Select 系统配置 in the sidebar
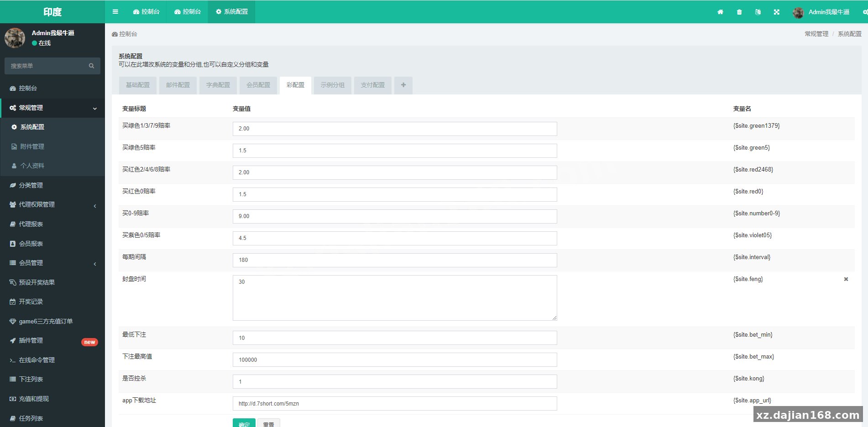Viewport: 868px width, 427px height. [x=52, y=127]
